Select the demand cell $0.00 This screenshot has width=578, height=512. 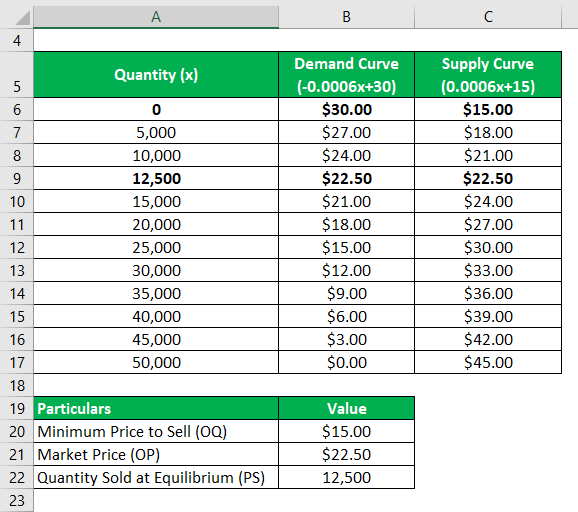347,362
